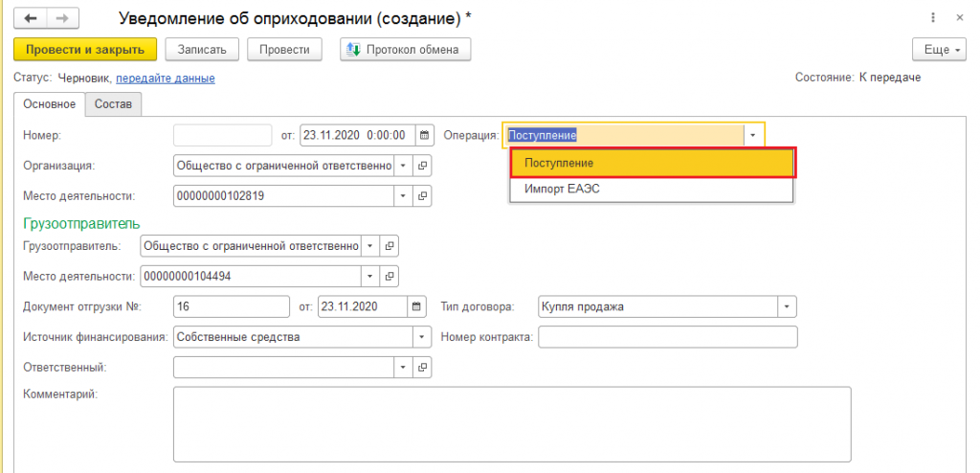Click the green Грузоотправитель section heading
Image resolution: width=980 pixels, height=473 pixels.
point(81,223)
